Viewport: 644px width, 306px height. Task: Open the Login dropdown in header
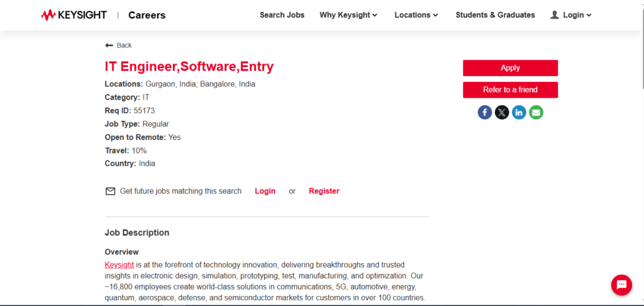(x=577, y=15)
